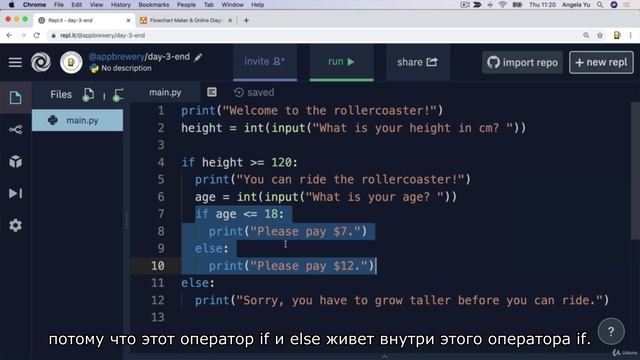
Task: Reload the page in Chrome
Action: coord(37,36)
